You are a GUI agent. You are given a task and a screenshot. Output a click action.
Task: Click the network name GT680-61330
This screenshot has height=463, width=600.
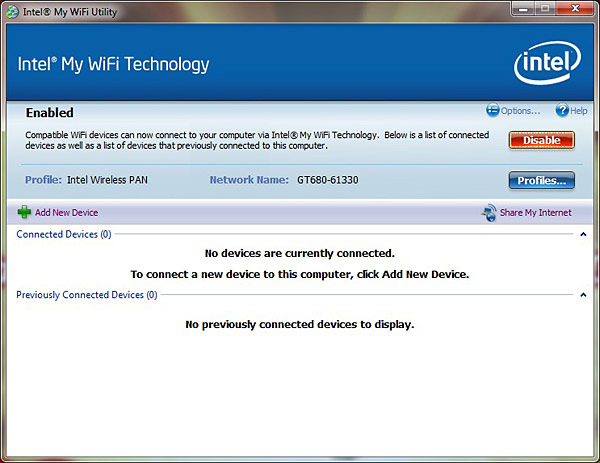click(326, 181)
